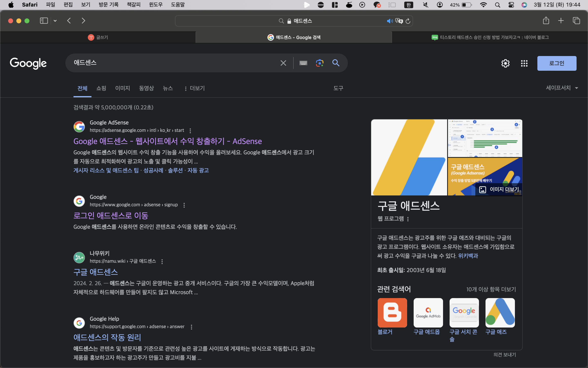The height and width of the screenshot is (368, 588).
Task: Open 애드센스의 작동 원리 result
Action: pos(107,337)
